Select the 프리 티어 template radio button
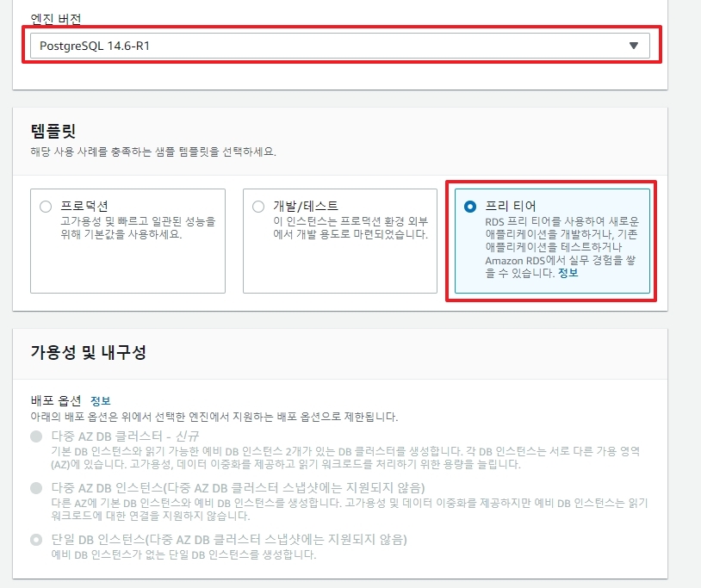The height and width of the screenshot is (588, 701). tap(470, 207)
